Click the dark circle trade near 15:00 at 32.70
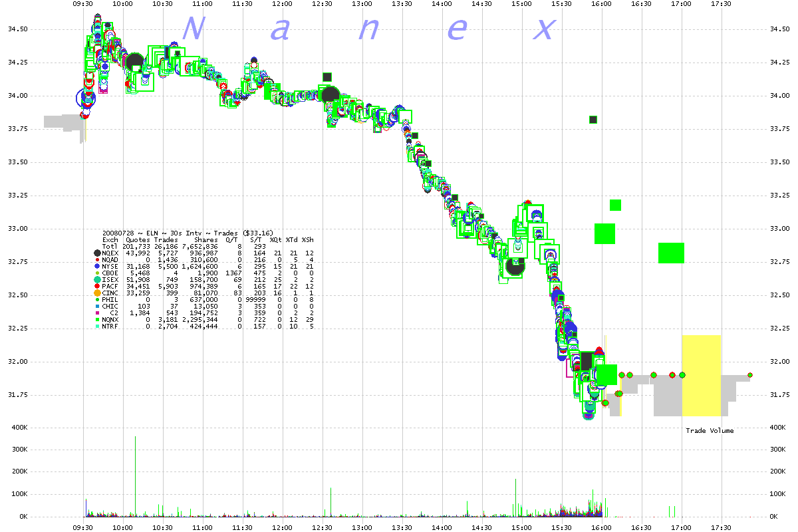 [514, 266]
